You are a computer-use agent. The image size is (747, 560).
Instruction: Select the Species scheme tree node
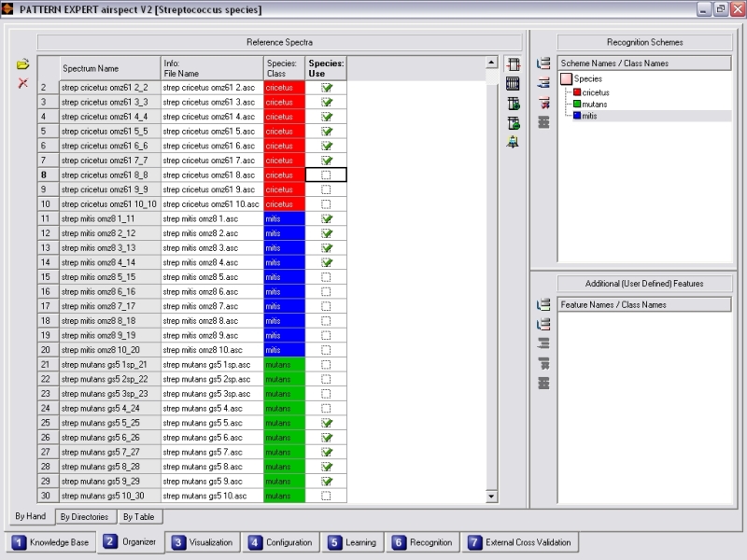[587, 79]
